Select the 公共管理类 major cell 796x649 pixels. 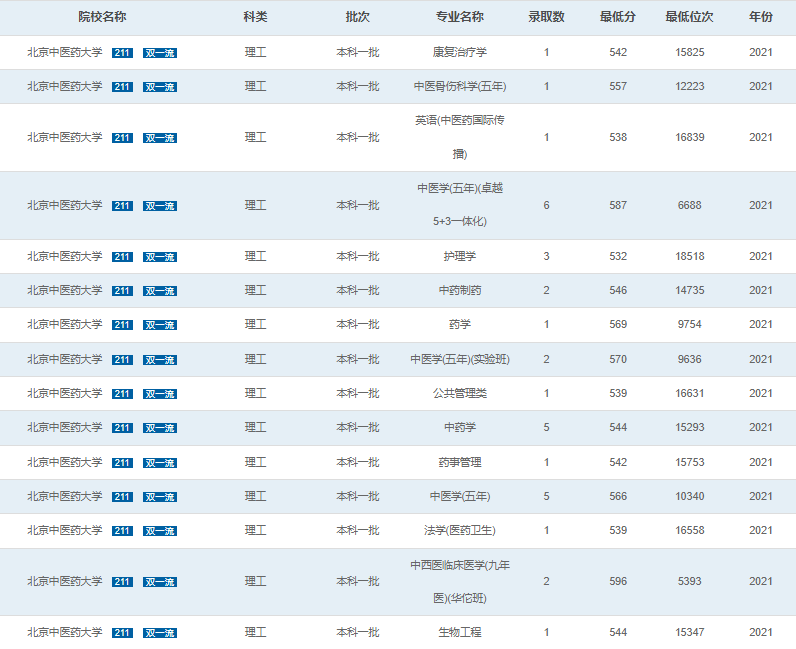click(459, 394)
